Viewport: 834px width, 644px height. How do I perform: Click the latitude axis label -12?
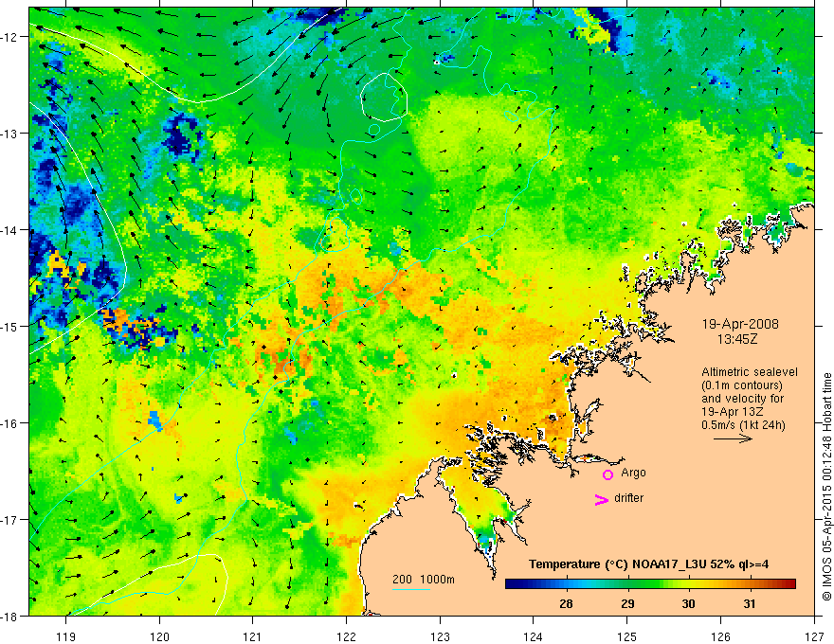tap(9, 37)
